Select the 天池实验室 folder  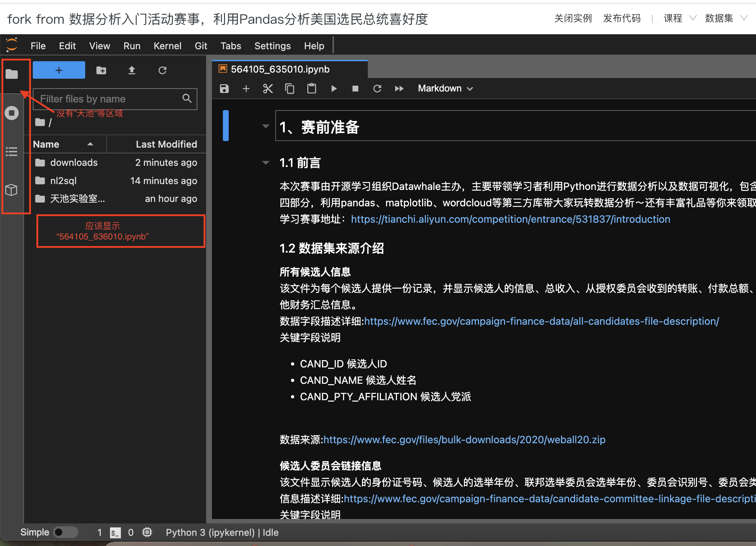pyautogui.click(x=116, y=199)
